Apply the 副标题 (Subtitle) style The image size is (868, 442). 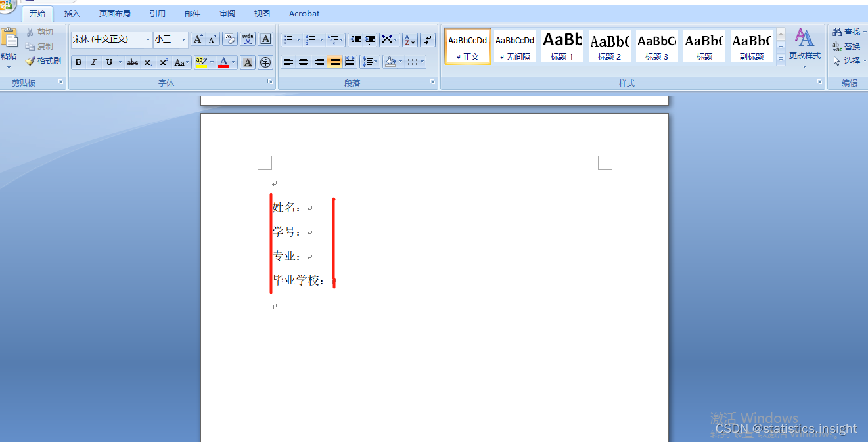(752, 46)
